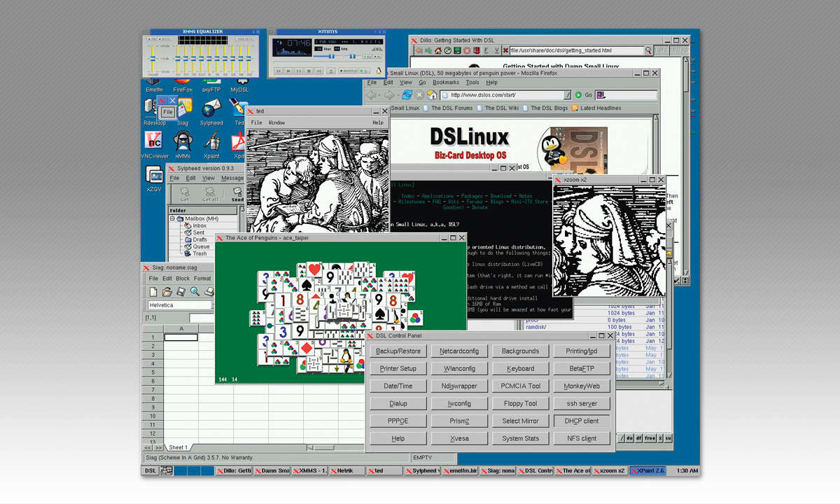The width and height of the screenshot is (840, 504).
Task: Select the Inbox folder in Sylpheed
Action: [196, 226]
